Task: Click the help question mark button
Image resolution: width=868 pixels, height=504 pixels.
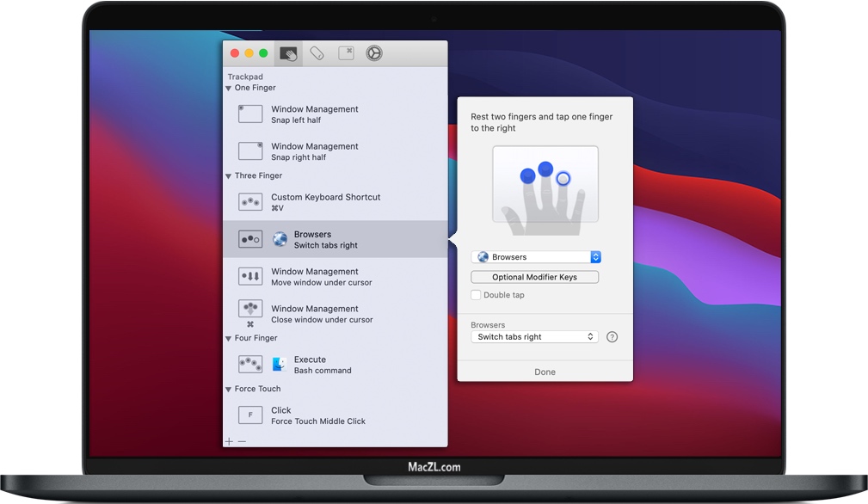Action: pyautogui.click(x=613, y=337)
